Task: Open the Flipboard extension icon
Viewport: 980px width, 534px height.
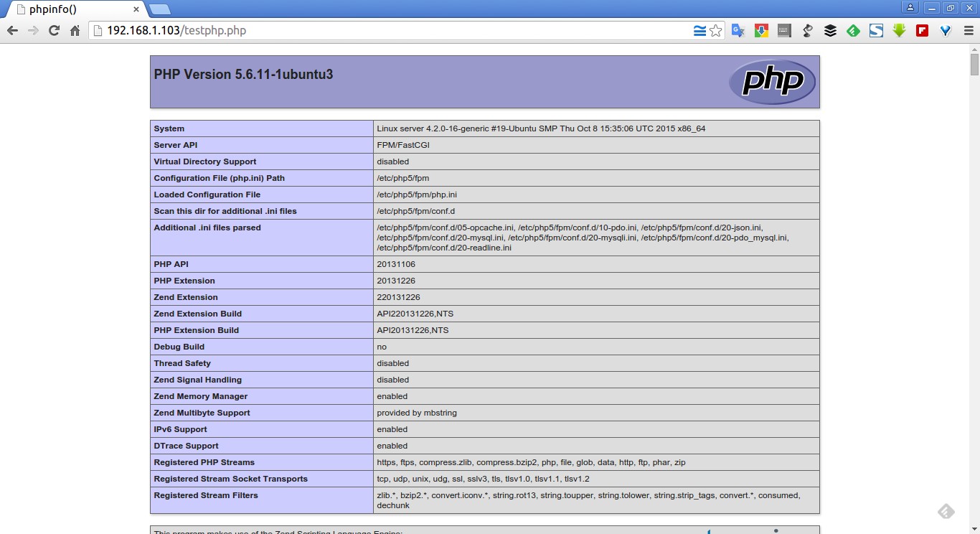Action: tap(922, 30)
